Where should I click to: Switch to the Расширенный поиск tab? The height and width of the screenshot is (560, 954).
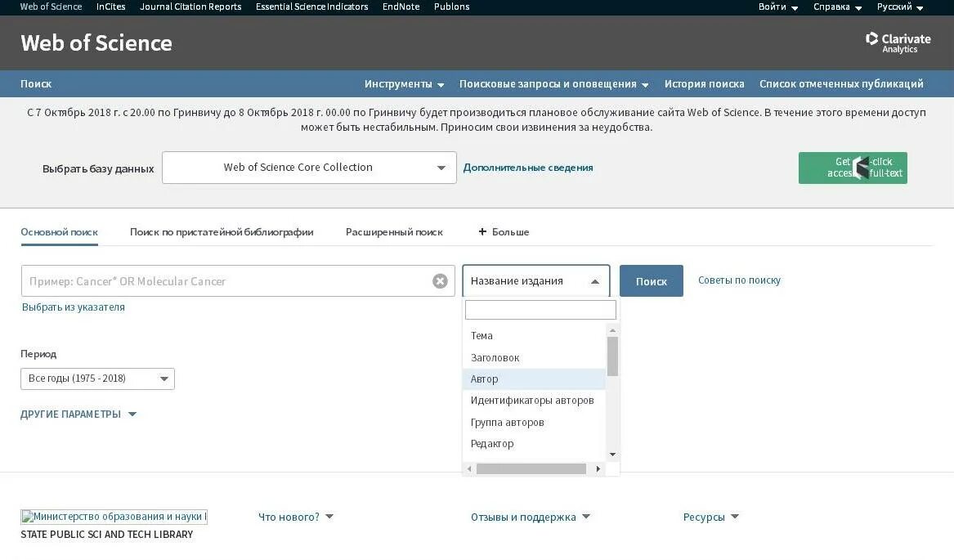click(395, 231)
